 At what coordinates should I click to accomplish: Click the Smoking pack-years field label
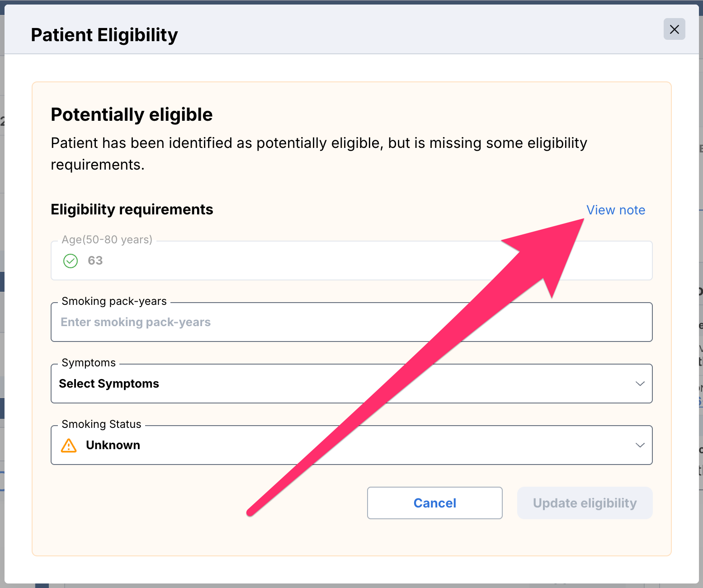(x=114, y=301)
